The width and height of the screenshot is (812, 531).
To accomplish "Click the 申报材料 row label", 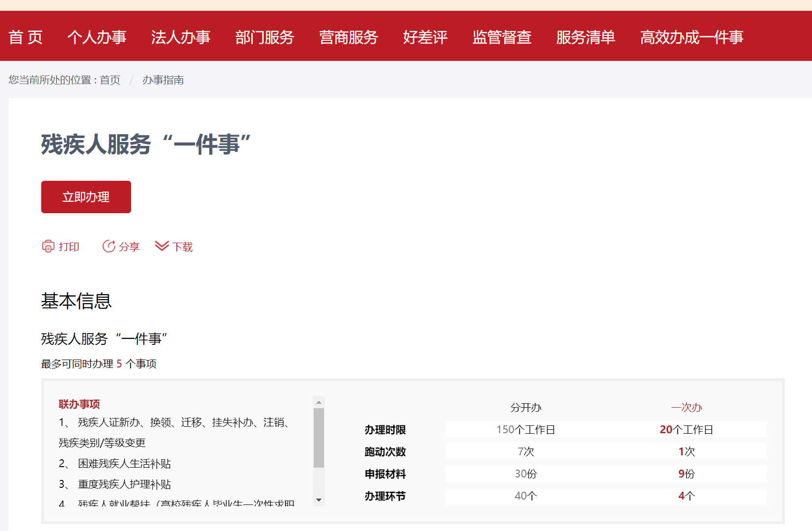I will [x=385, y=474].
